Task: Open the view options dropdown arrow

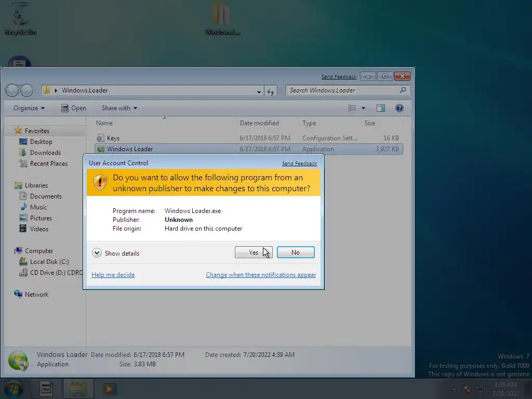Action: tap(363, 108)
